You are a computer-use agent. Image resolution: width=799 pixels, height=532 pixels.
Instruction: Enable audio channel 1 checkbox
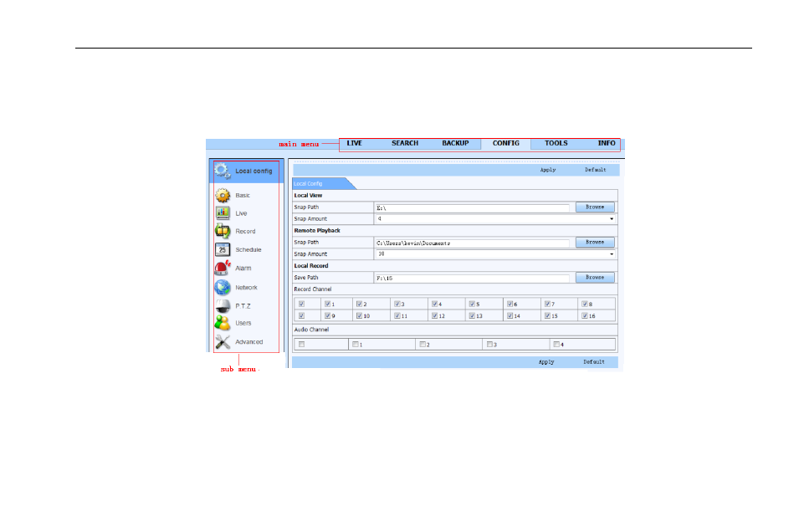[356, 344]
